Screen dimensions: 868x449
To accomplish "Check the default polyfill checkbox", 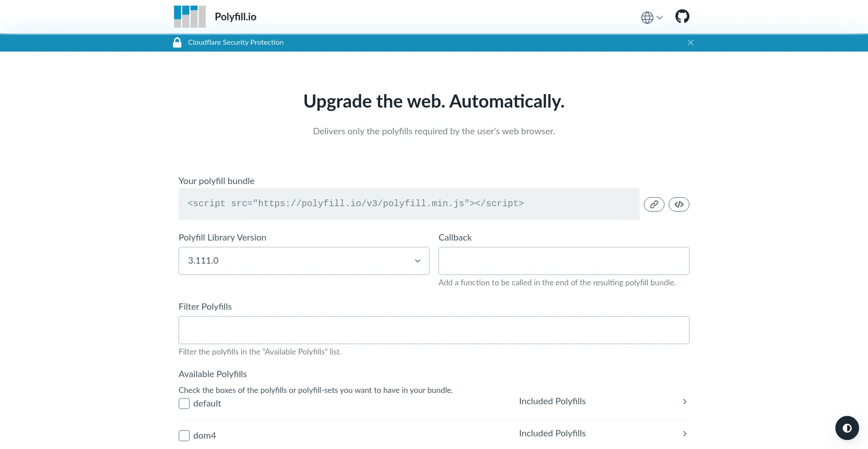I will (x=184, y=403).
